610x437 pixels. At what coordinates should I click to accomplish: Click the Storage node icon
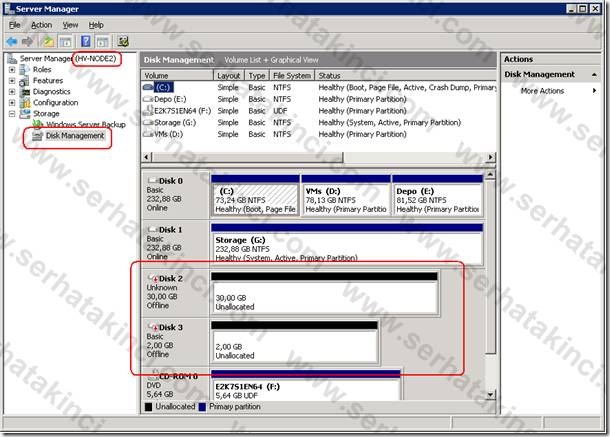pyautogui.click(x=25, y=114)
